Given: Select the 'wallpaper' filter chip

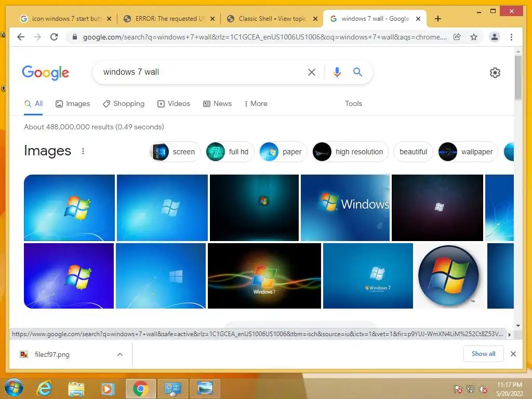Looking at the screenshot, I should click(468, 152).
